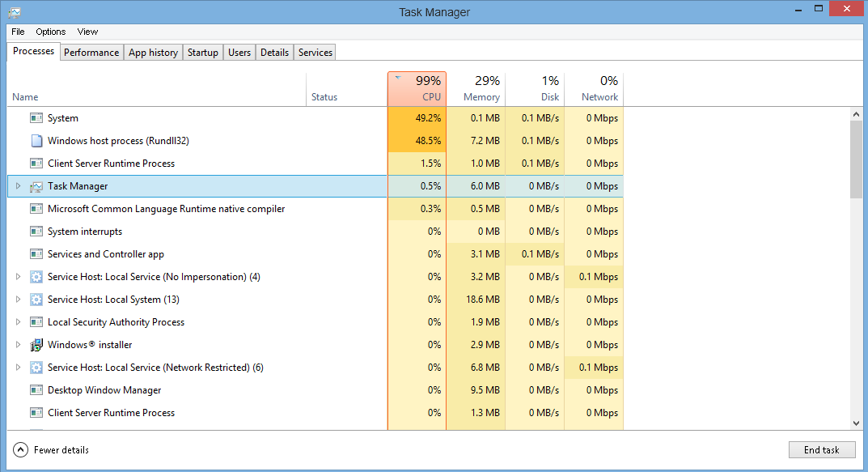
Task: Expand Service Host: Local Service (No Impersonation)
Action: pyautogui.click(x=19, y=277)
